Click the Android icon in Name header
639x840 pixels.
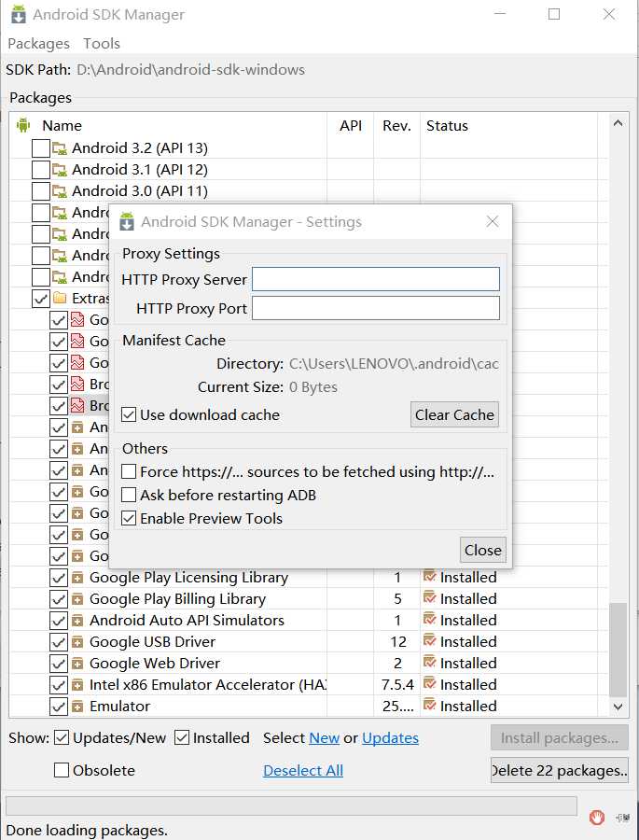[x=23, y=125]
